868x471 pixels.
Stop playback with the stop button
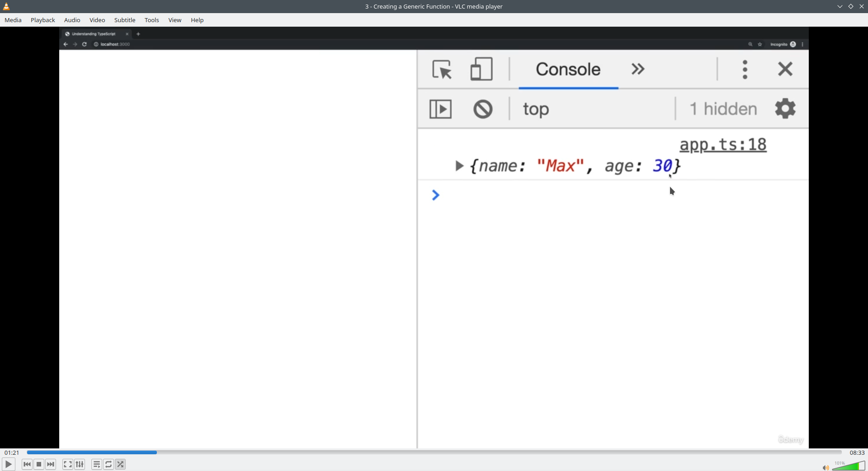[x=39, y=464]
